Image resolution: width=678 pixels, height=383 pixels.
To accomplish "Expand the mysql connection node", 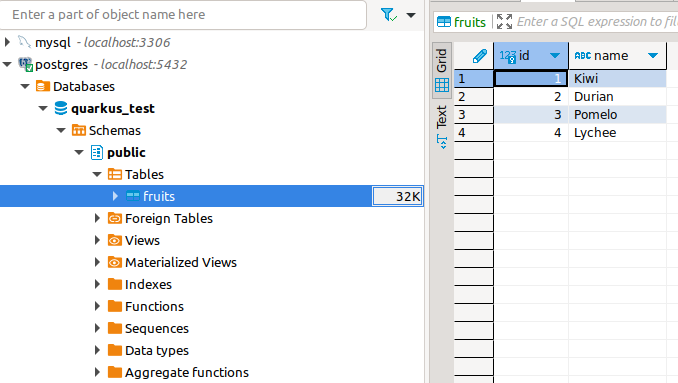I will click(7, 42).
